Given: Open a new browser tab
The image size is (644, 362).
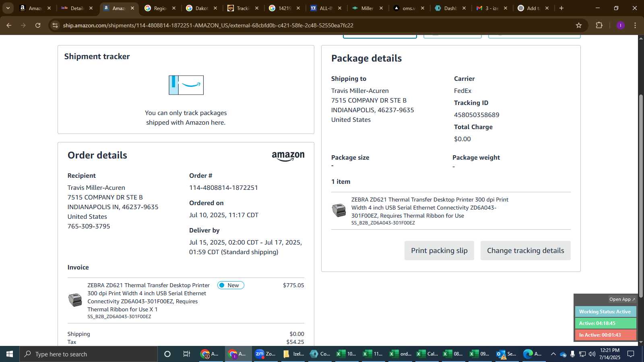Looking at the screenshot, I should [561, 8].
